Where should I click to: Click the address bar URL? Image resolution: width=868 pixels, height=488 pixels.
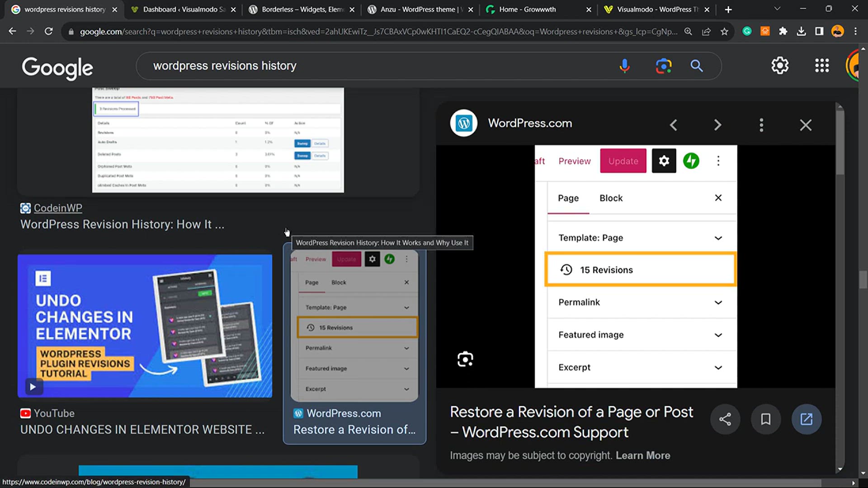point(378,32)
